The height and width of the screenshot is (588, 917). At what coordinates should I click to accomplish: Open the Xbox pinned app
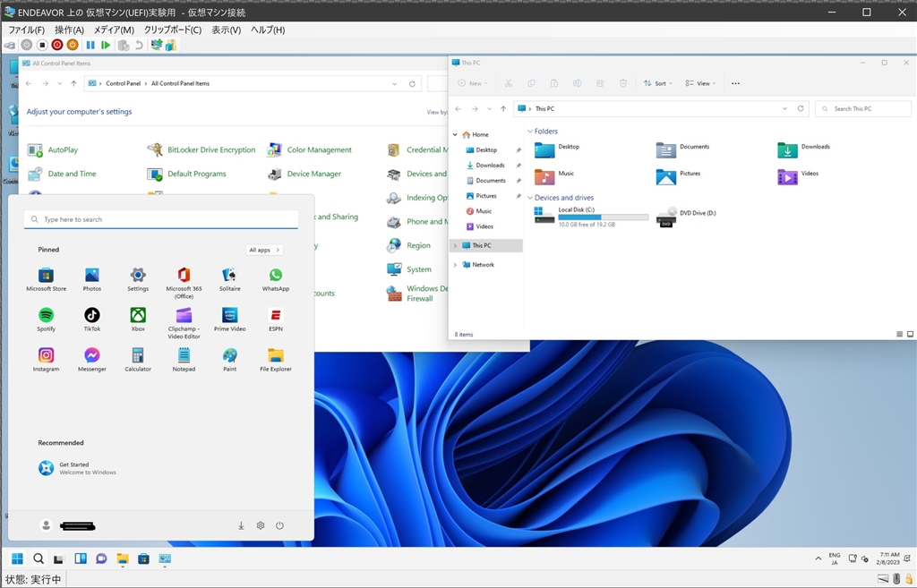pos(138,320)
